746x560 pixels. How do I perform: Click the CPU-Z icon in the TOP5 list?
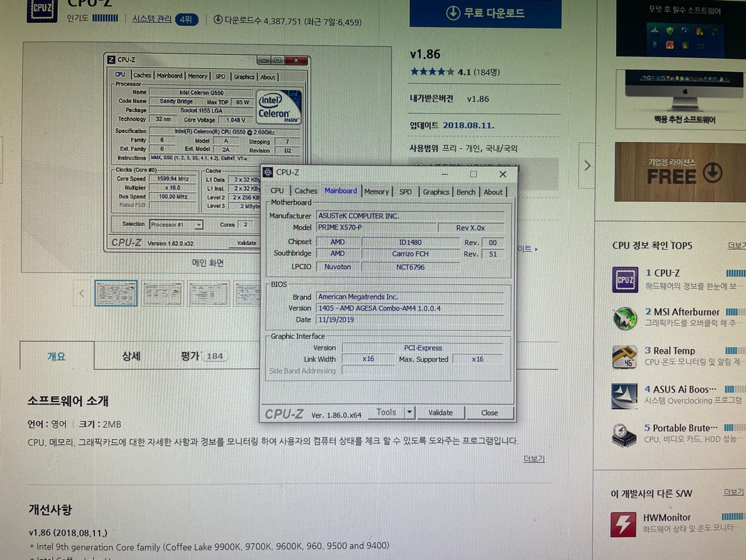click(x=625, y=280)
